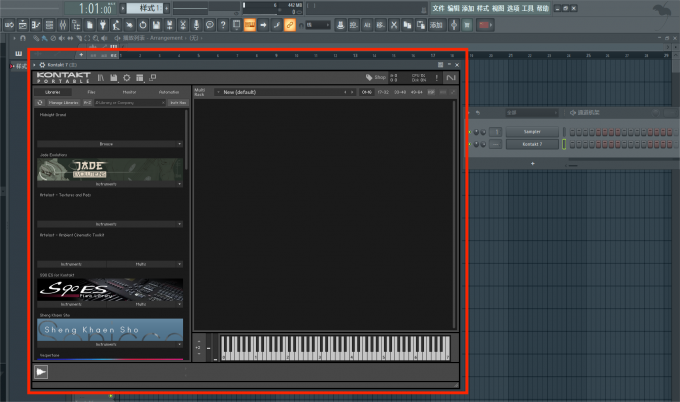Expand the S90 ES library dropdown arrow
This screenshot has width=680, height=402.
pos(180,304)
